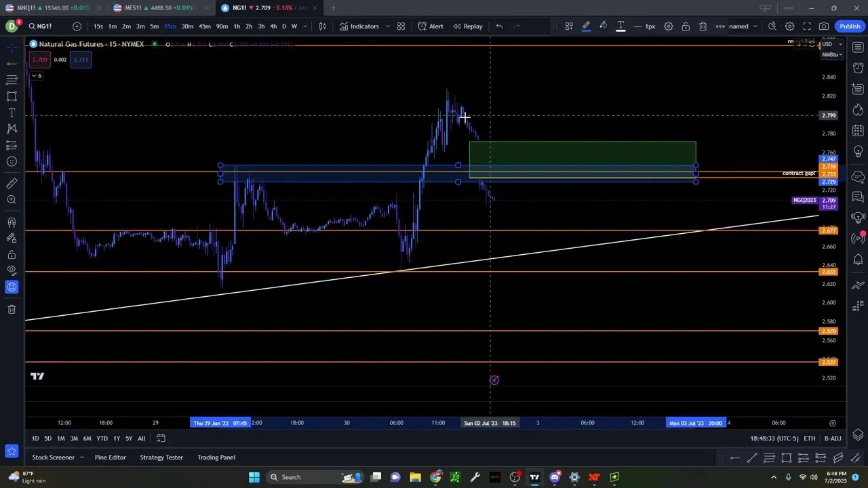Select the trend line drawing tool
This screenshot has height=488, width=868.
(12, 64)
